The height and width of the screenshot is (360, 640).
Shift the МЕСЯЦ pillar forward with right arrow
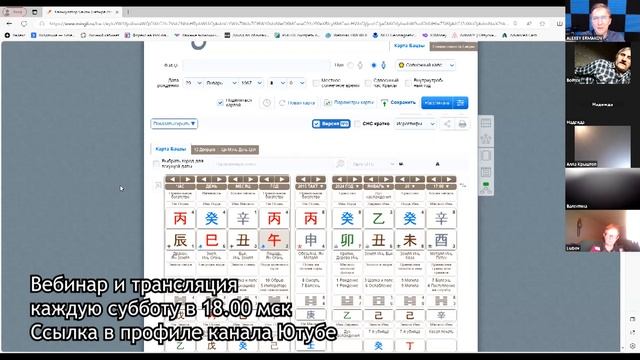[x=251, y=179]
